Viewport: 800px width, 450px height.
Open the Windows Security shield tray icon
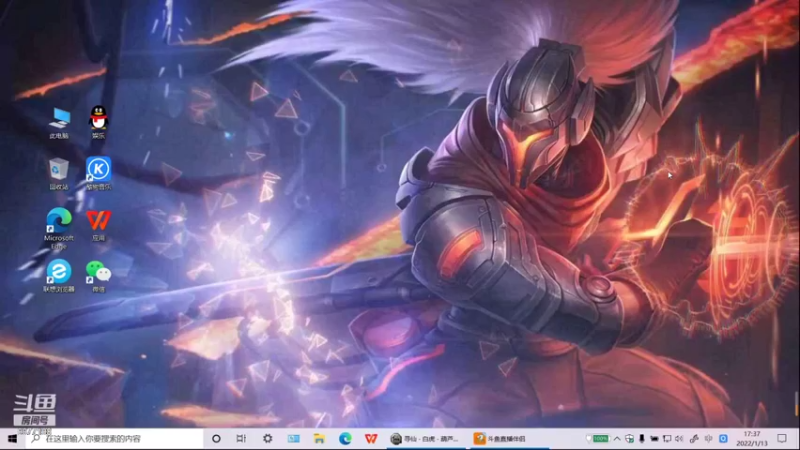pyautogui.click(x=630, y=439)
